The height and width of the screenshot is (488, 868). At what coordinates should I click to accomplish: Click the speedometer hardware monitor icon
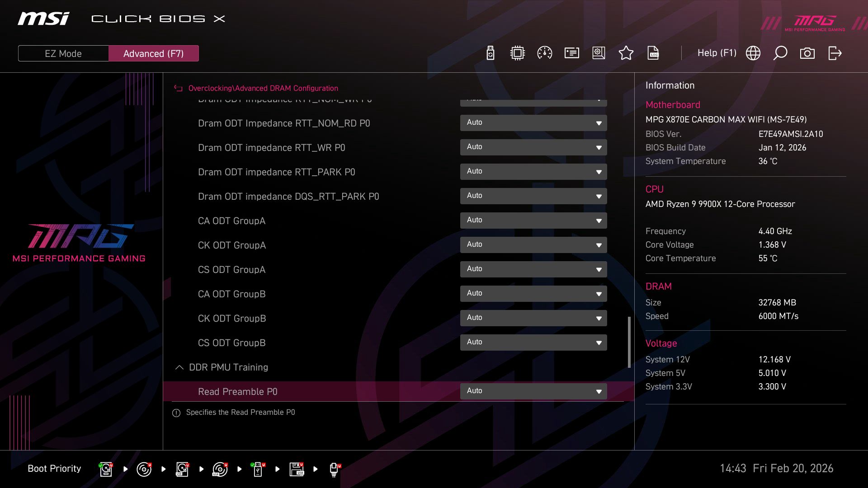tap(544, 53)
